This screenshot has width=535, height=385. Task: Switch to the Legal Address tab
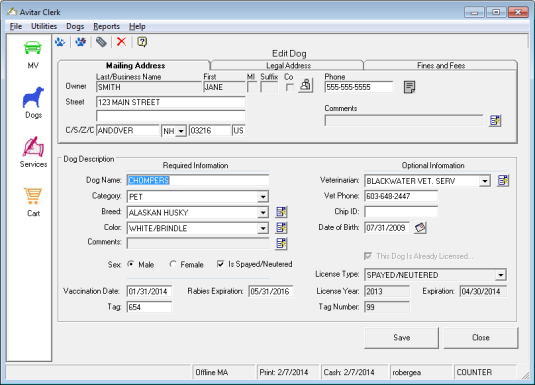288,65
